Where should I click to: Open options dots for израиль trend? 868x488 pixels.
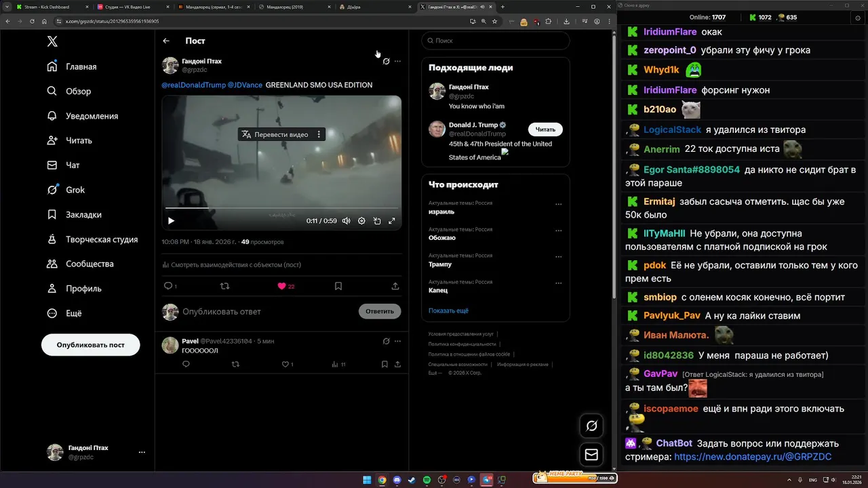[x=559, y=204]
